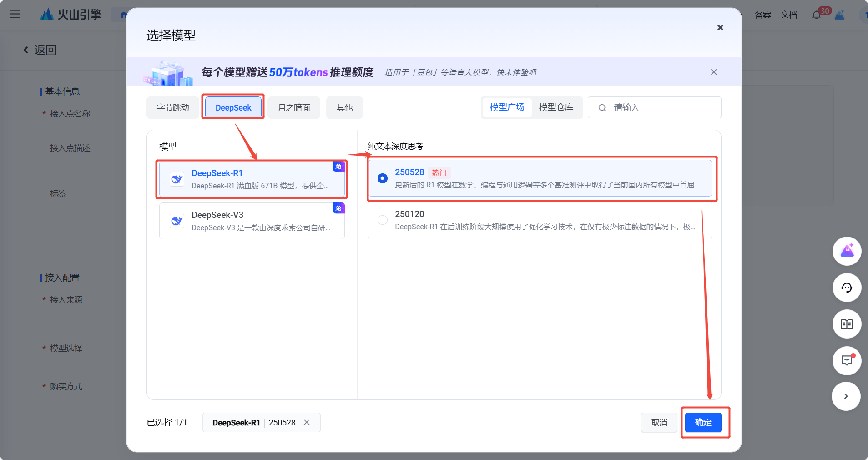Viewport: 868px width, 460px height.
Task: Click the free badge on DeepSeek-V3
Action: click(x=338, y=208)
